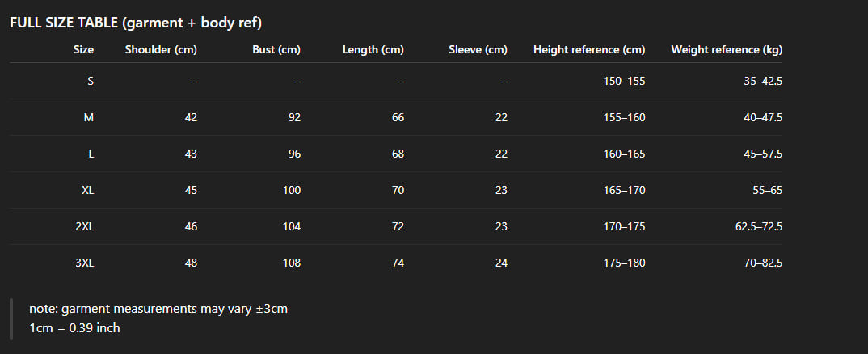
Task: Click the Size column header
Action: click(83, 49)
